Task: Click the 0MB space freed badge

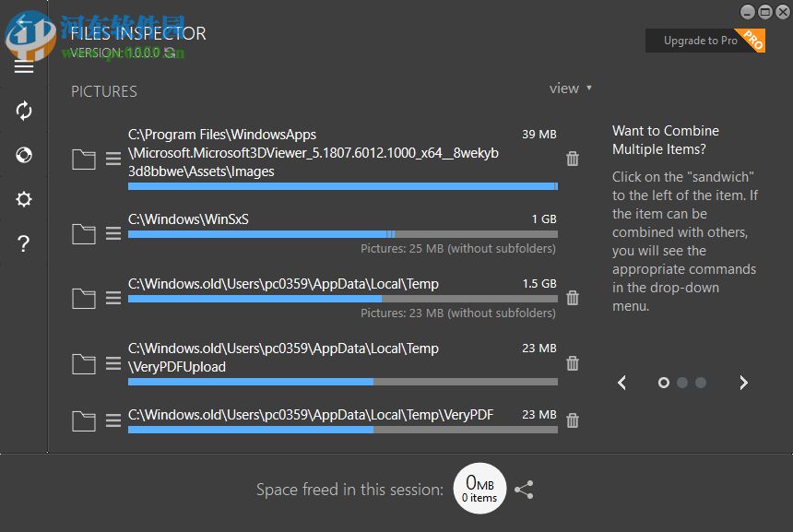Action: tap(479, 488)
